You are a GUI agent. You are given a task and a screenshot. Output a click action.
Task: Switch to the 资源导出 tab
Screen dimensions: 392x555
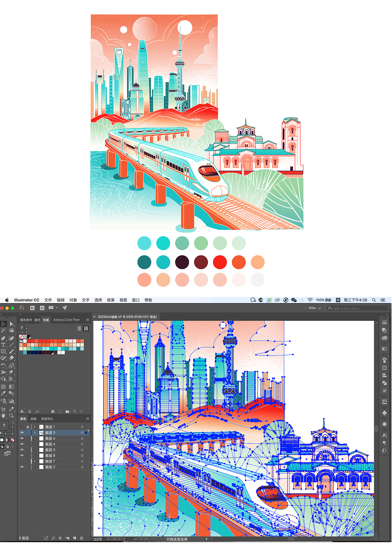pos(47,419)
